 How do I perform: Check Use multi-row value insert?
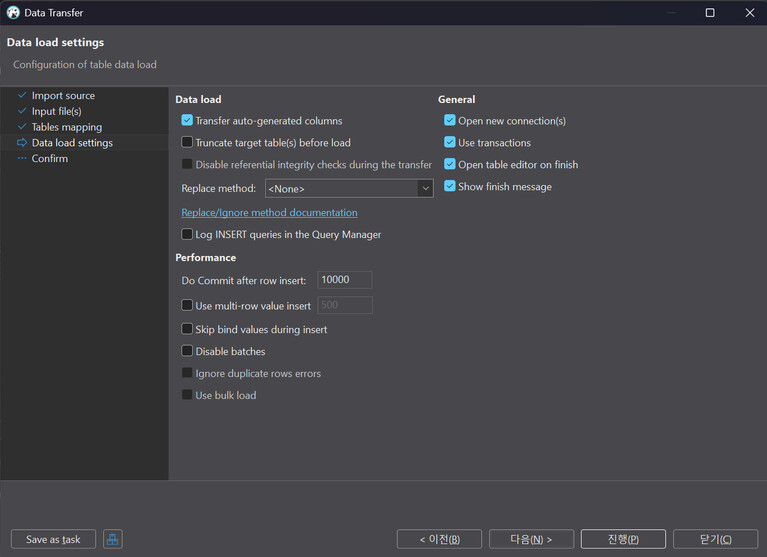click(187, 305)
